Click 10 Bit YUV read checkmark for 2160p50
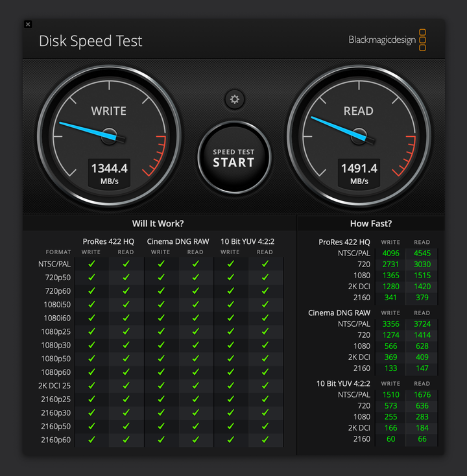Viewport: 467px width, 476px height. point(265,426)
